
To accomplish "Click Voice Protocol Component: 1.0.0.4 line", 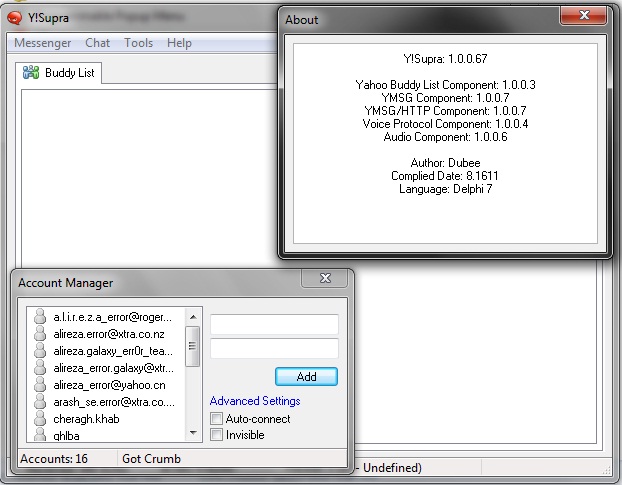I will 445,124.
